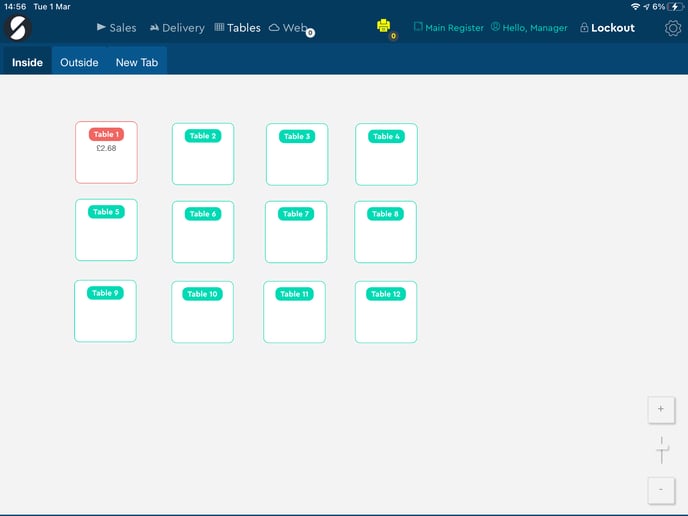
Task: Switch to the Inside tab
Action: coord(27,62)
